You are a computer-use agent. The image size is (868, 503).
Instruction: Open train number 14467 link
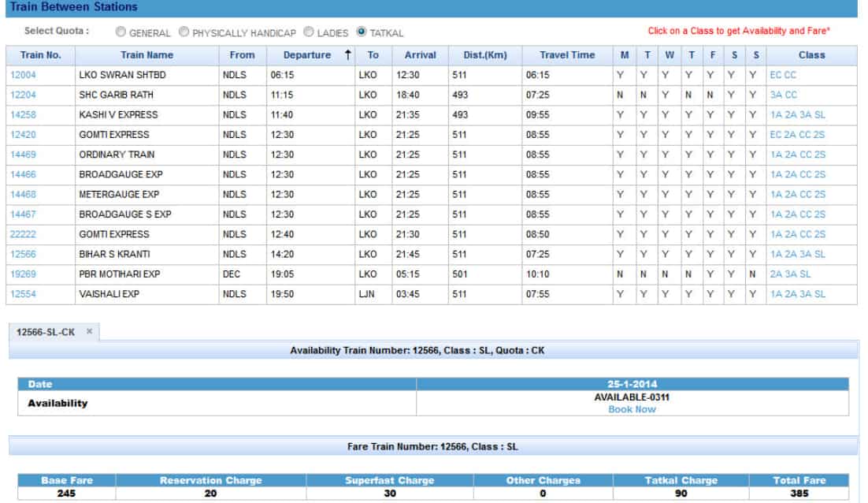point(23,214)
